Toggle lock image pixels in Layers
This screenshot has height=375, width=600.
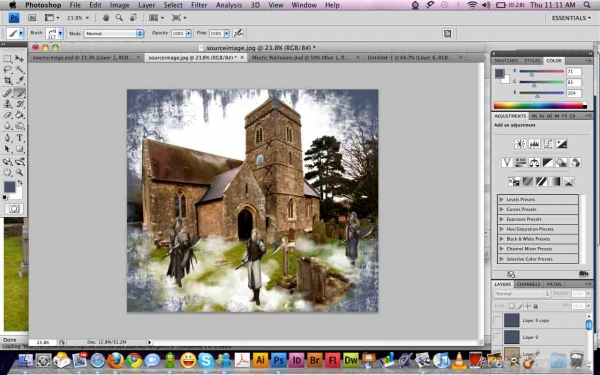tap(520, 306)
